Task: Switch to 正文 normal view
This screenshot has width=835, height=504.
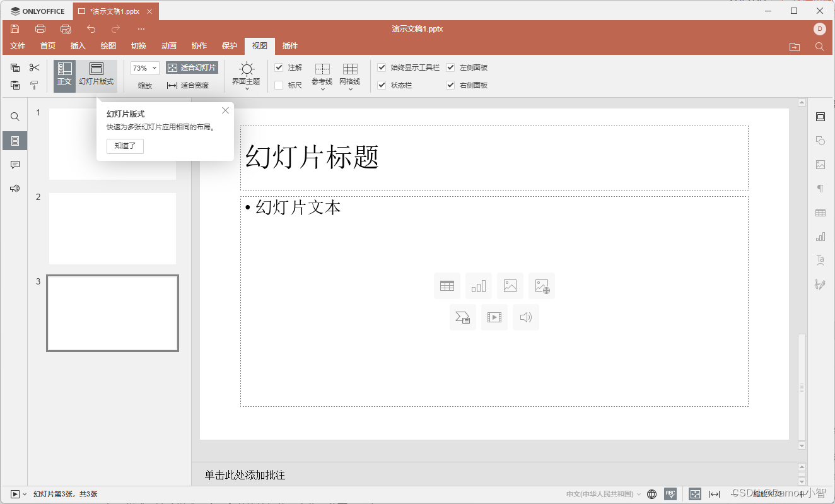Action: coord(64,76)
